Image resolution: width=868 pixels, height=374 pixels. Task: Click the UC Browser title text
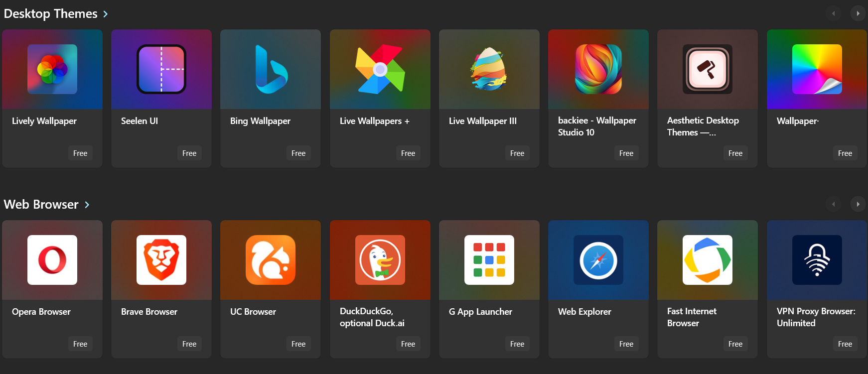pos(253,312)
